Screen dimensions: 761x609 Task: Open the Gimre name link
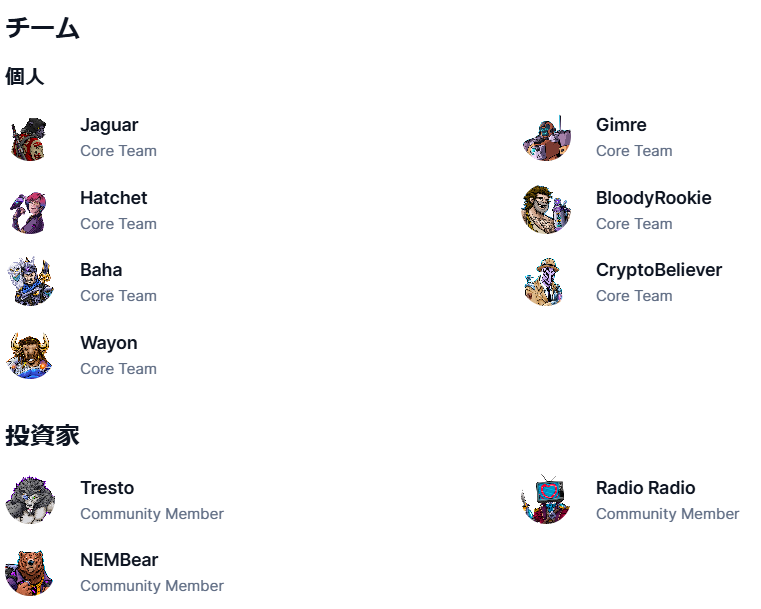[621, 125]
